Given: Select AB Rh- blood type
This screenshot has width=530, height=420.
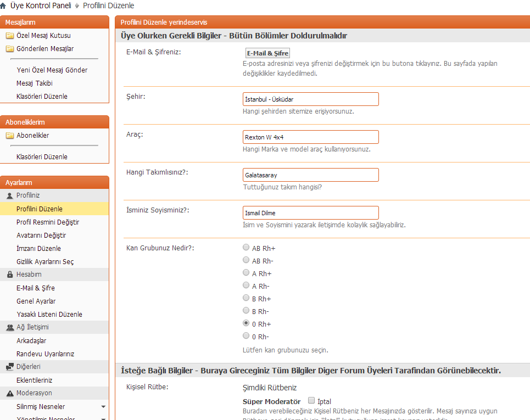Looking at the screenshot, I should coord(246,260).
